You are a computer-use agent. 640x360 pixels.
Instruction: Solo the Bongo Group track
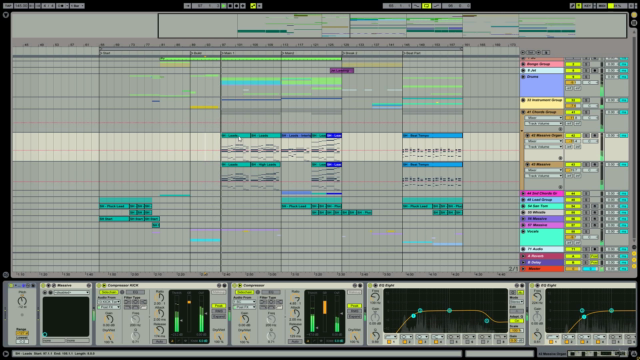(x=587, y=64)
